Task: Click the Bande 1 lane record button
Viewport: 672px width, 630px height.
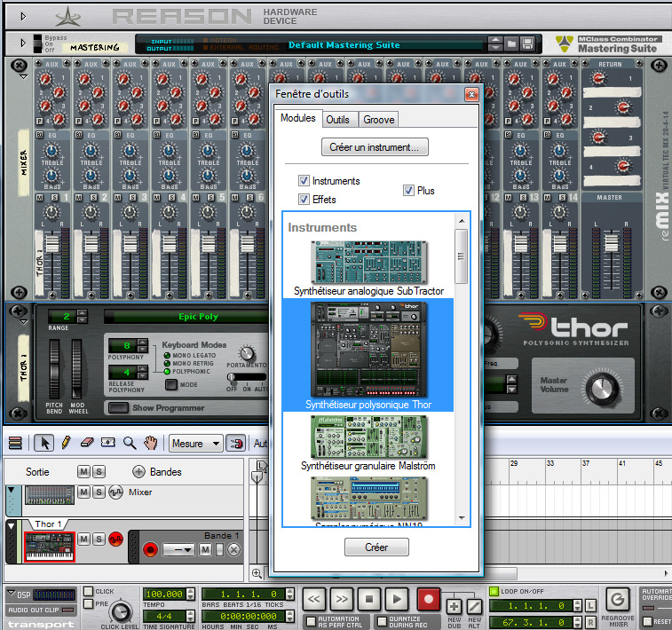Action: tap(150, 549)
